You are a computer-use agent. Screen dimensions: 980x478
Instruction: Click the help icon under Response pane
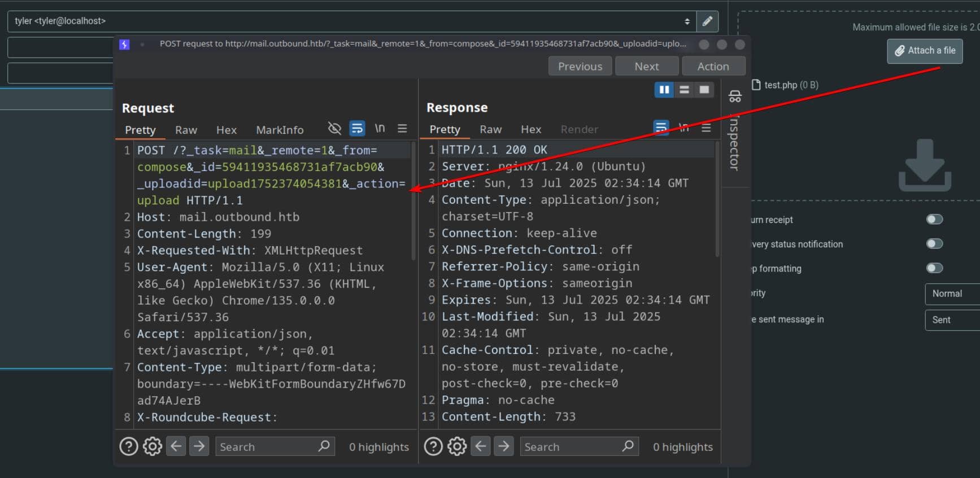(x=433, y=446)
